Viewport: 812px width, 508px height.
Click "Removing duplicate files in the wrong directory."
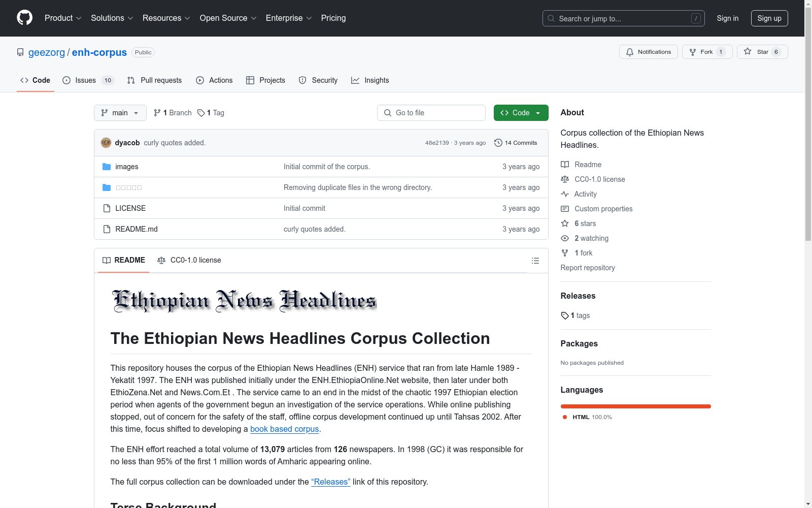pyautogui.click(x=358, y=187)
